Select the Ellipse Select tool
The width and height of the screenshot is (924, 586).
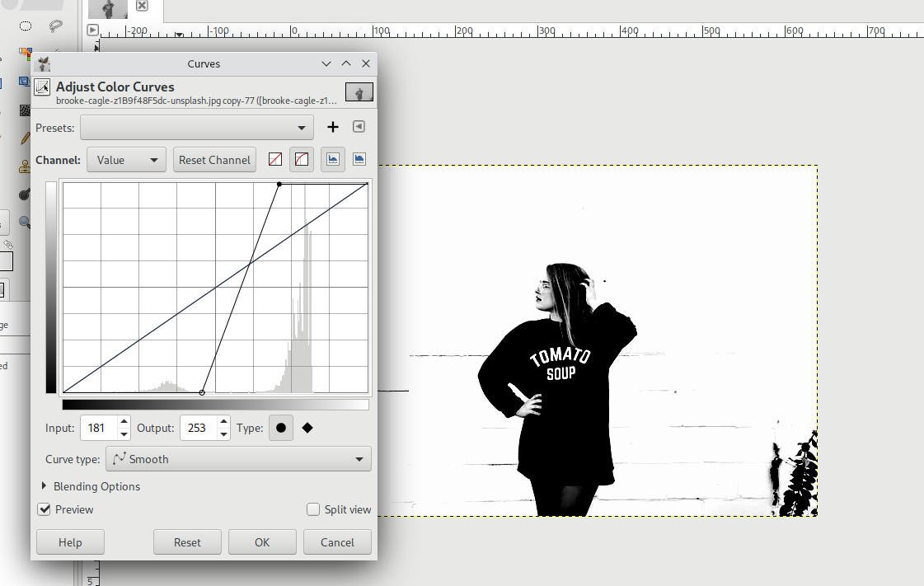point(26,26)
